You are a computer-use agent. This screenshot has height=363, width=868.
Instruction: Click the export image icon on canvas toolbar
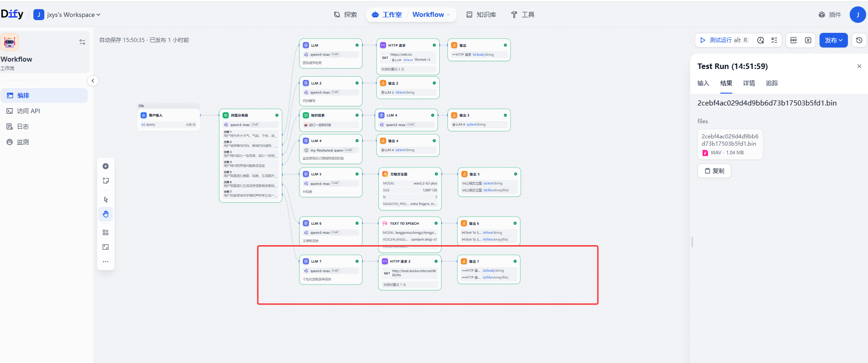click(106, 247)
